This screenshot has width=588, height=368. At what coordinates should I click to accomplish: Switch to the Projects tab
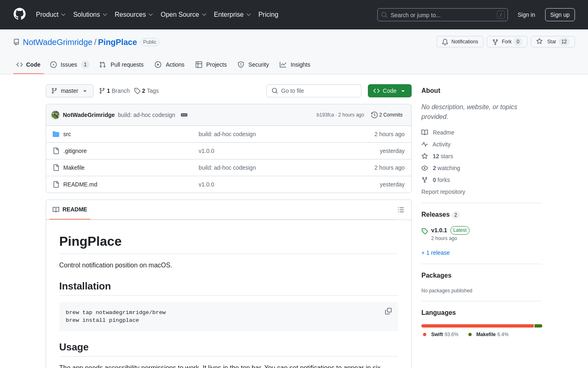(x=211, y=65)
